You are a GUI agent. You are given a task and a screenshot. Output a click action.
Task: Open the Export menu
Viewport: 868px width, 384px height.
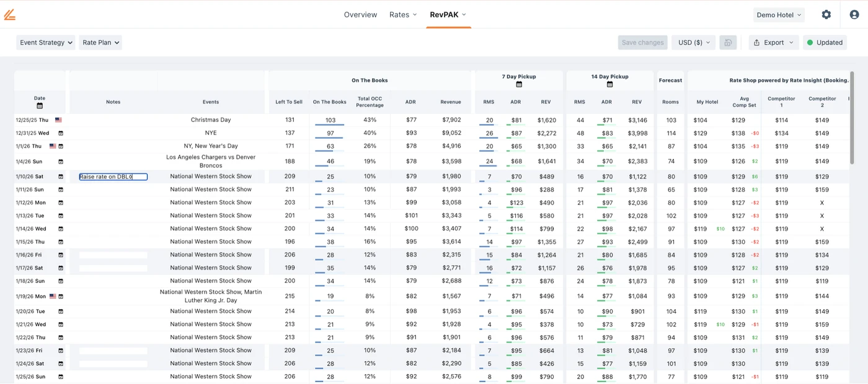pos(773,42)
